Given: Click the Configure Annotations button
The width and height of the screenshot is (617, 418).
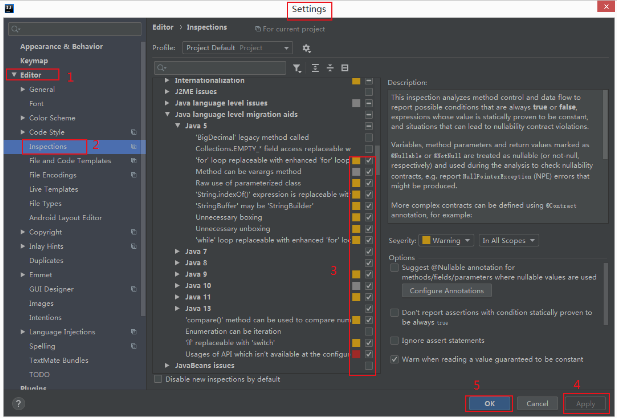Looking at the screenshot, I should (447, 290).
